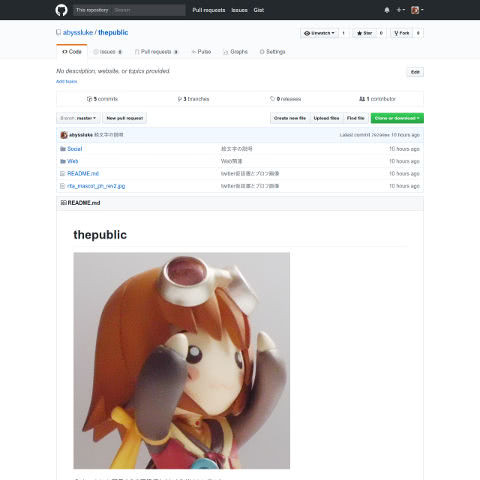Click the fork count next to Fork
This screenshot has width=480, height=480.
(418, 33)
